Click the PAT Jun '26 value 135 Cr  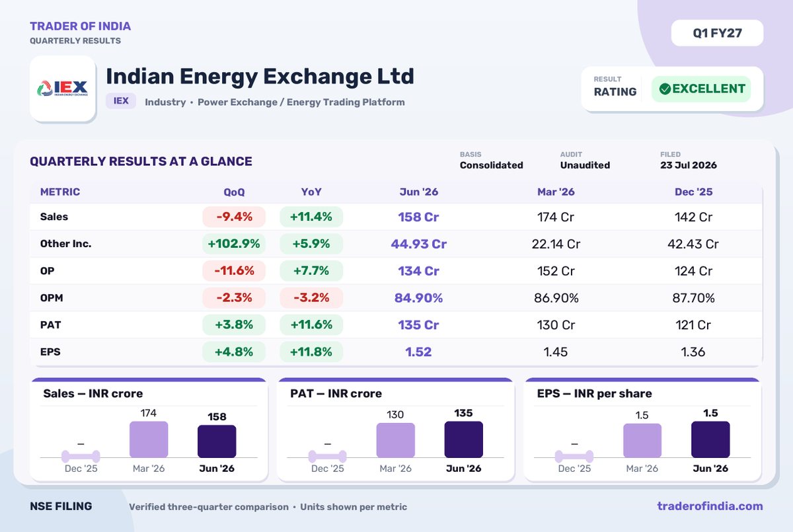click(x=418, y=325)
